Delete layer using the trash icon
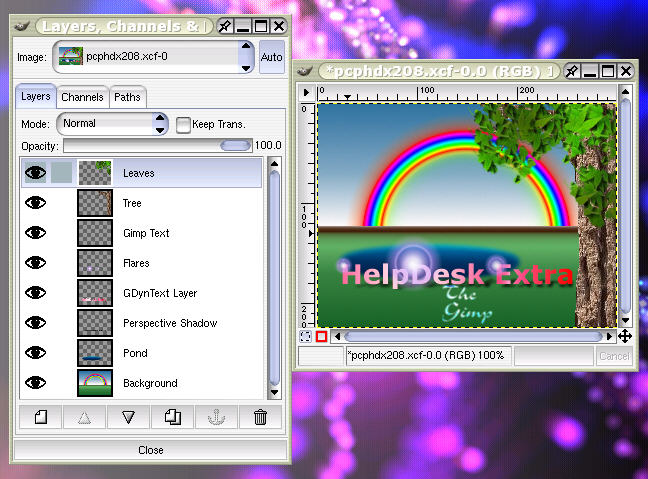 (x=260, y=418)
